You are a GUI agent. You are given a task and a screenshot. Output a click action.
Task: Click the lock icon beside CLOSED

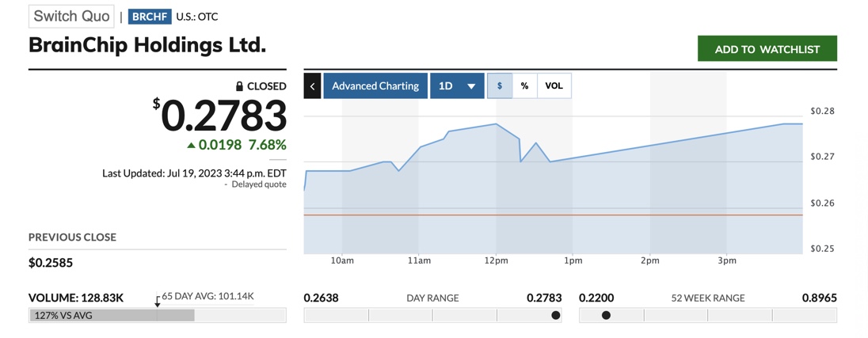pos(239,86)
